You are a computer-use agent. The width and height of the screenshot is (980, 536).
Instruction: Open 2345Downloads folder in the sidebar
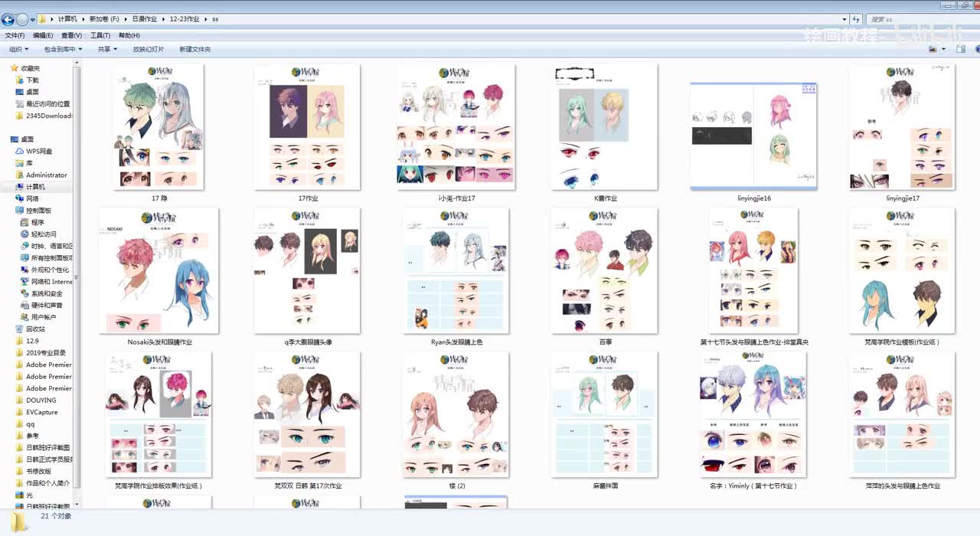pyautogui.click(x=44, y=116)
